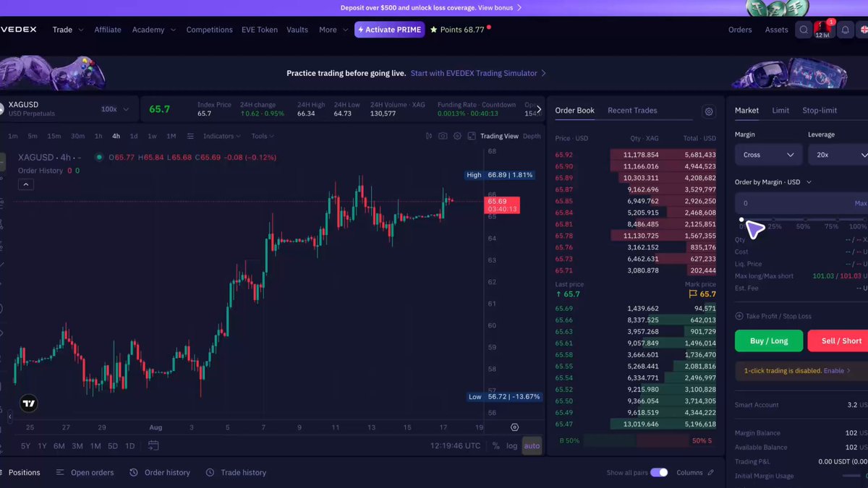This screenshot has width=868, height=488.
Task: Open the Start with EVEDEX Trading Simulator link
Action: [x=478, y=73]
